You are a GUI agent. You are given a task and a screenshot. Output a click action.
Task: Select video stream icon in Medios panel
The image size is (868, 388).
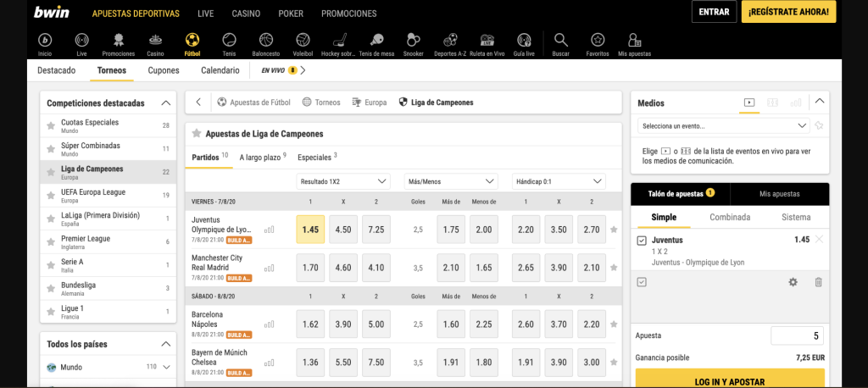pos(749,103)
